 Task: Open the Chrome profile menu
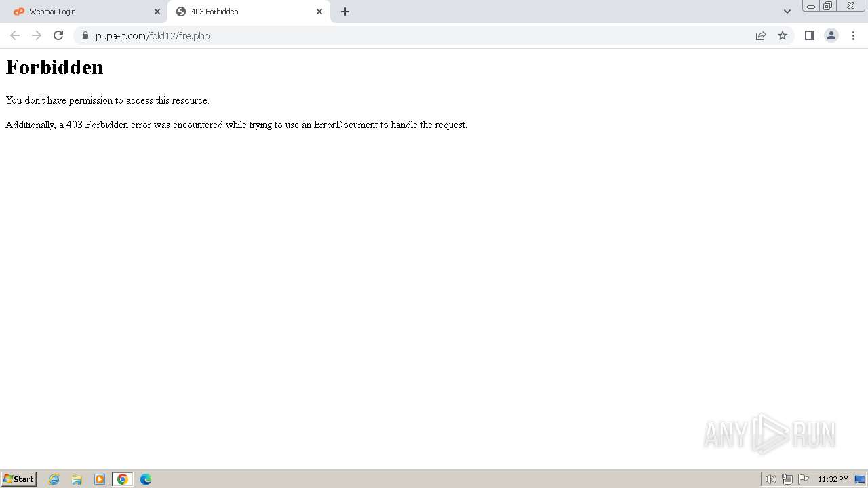[831, 35]
